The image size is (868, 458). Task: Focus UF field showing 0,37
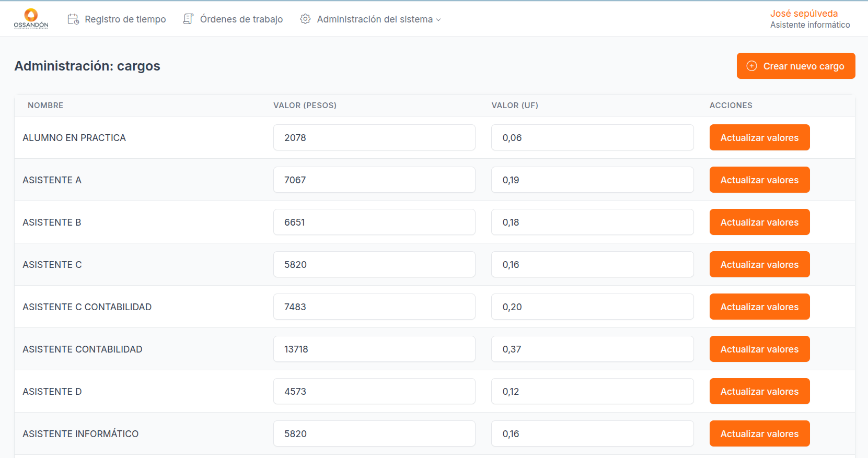click(593, 349)
